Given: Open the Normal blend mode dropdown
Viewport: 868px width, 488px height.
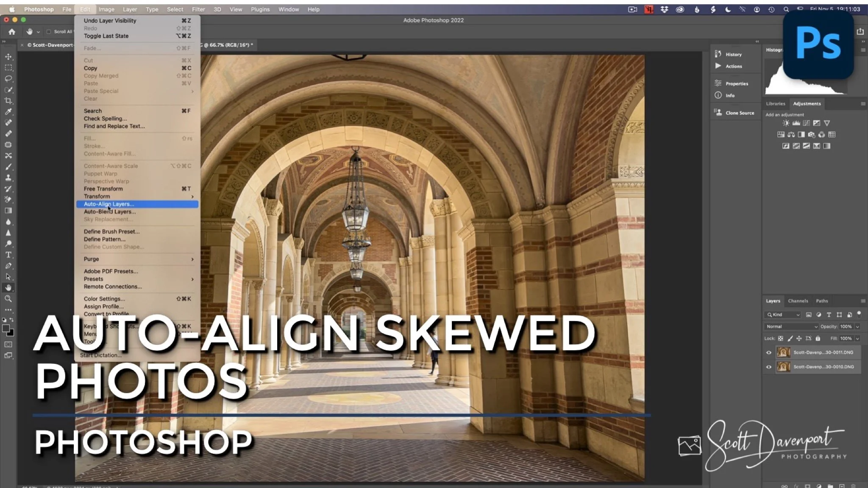Looking at the screenshot, I should coord(791,327).
